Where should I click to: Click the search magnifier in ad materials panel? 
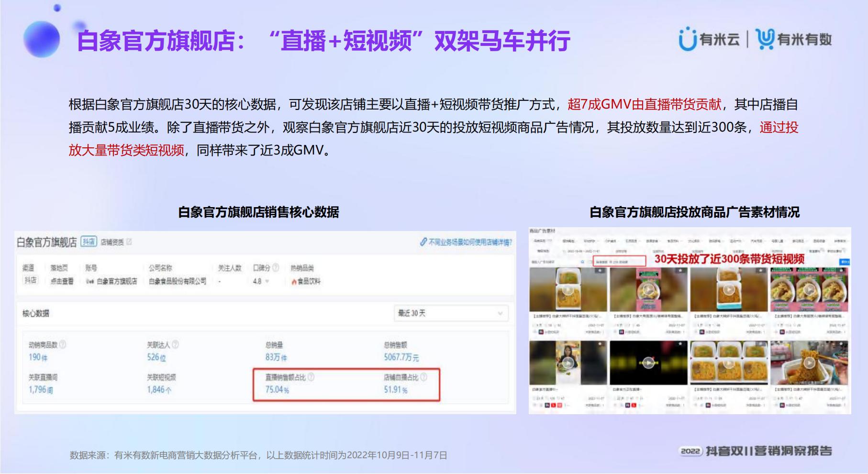582,262
